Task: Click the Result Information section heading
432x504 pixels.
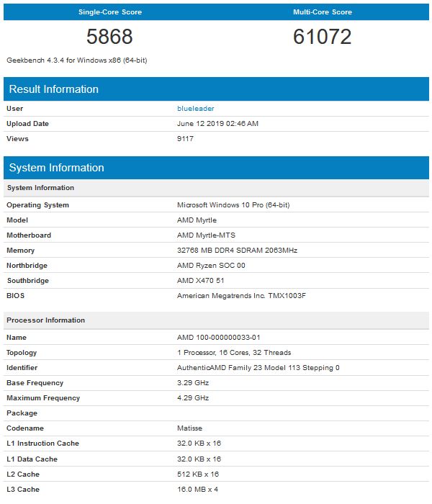Action: pos(54,89)
